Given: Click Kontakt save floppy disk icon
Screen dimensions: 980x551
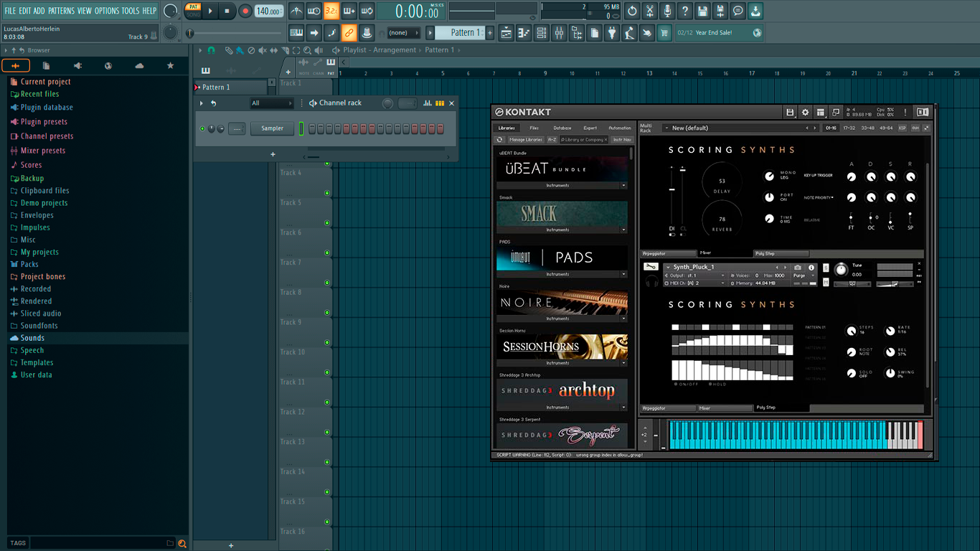Looking at the screenshot, I should [790, 113].
